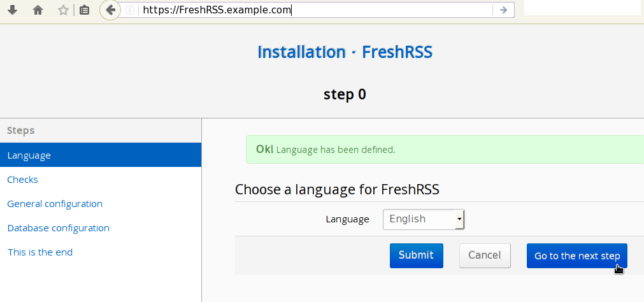
Task: Open site information icon in address bar
Action: (x=130, y=10)
